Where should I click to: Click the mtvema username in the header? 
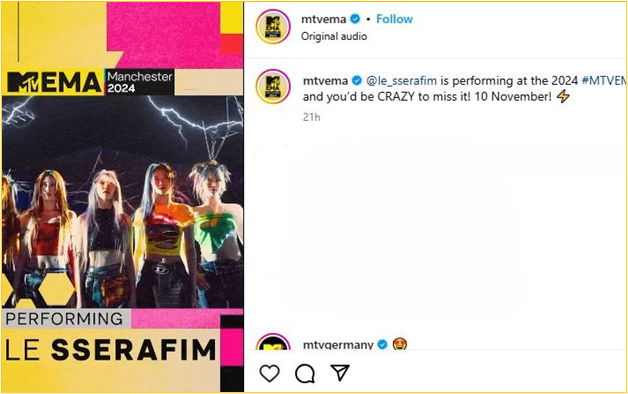324,19
